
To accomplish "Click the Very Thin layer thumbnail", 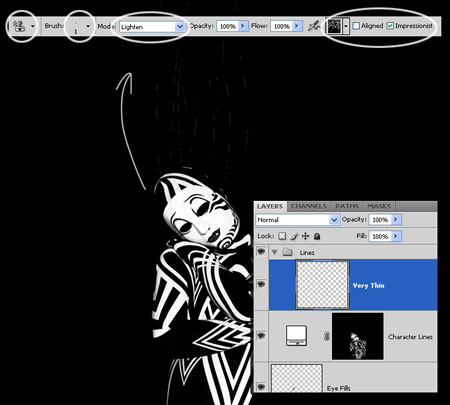I will pos(322,284).
